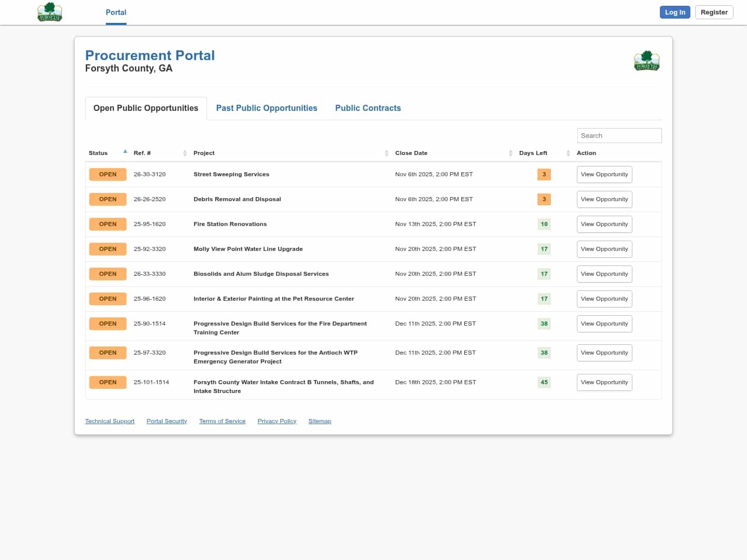Sort by Project column arrows
This screenshot has height=560, width=747.
386,153
